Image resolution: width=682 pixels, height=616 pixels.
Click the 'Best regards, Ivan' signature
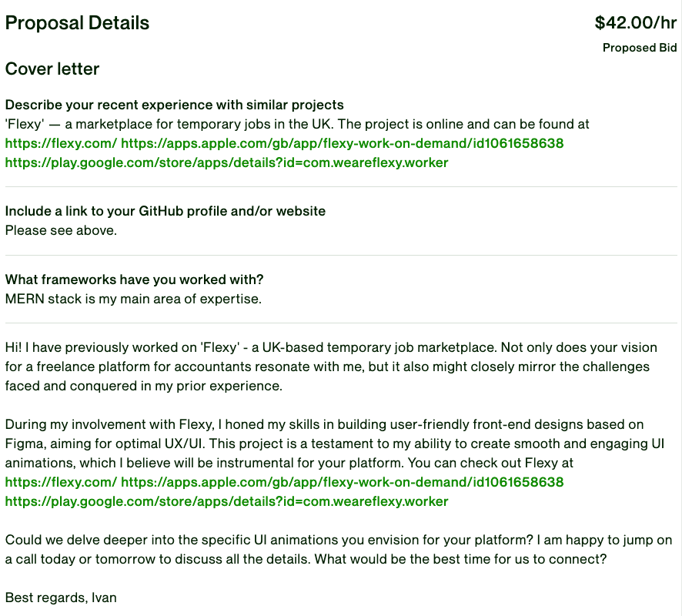pyautogui.click(x=61, y=598)
